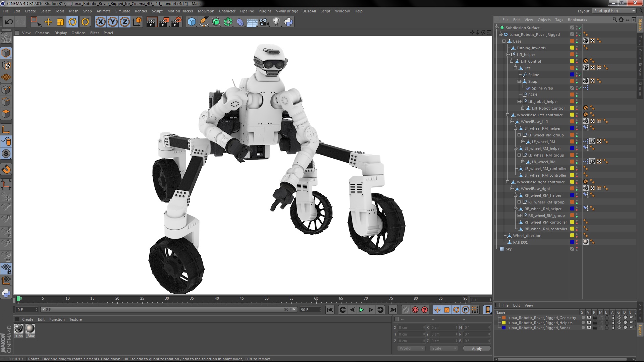Collapse the Base object tree

pos(504,41)
